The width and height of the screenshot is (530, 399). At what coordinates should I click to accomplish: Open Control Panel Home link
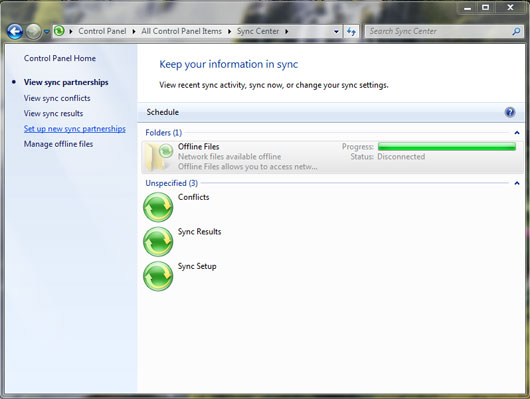[60, 58]
